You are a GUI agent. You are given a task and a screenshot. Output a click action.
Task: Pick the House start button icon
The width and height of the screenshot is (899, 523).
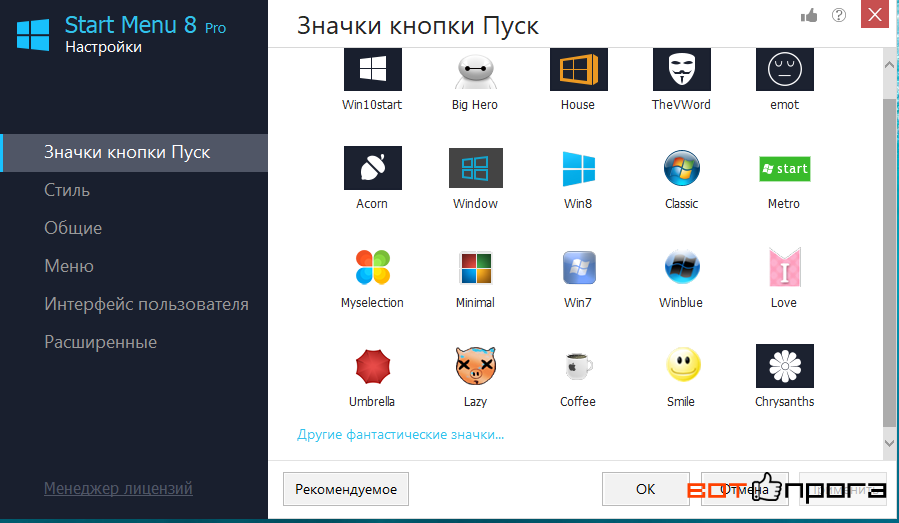(x=579, y=69)
